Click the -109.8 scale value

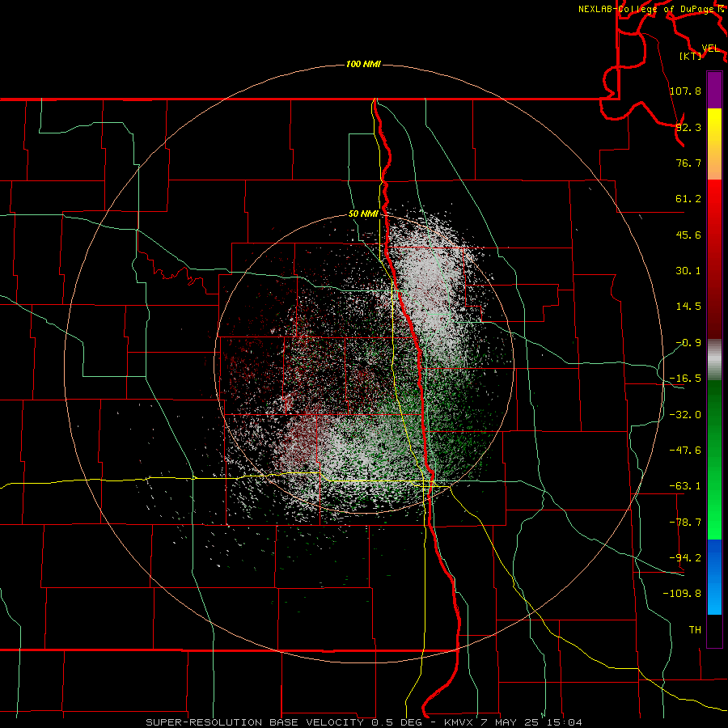(682, 594)
